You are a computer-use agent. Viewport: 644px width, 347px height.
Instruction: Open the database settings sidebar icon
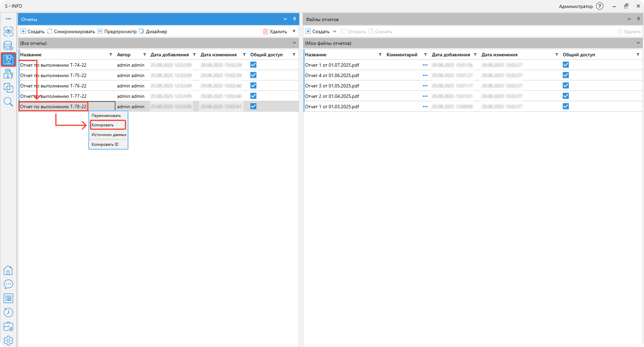click(8, 46)
